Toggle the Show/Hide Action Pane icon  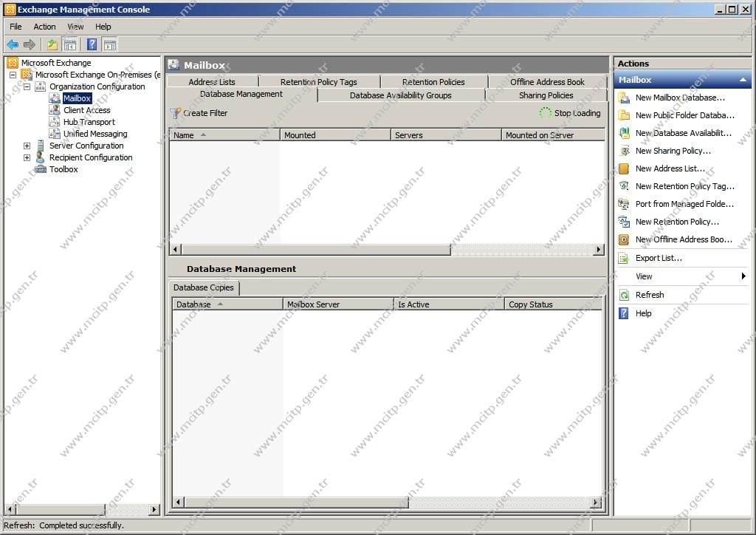coord(110,45)
